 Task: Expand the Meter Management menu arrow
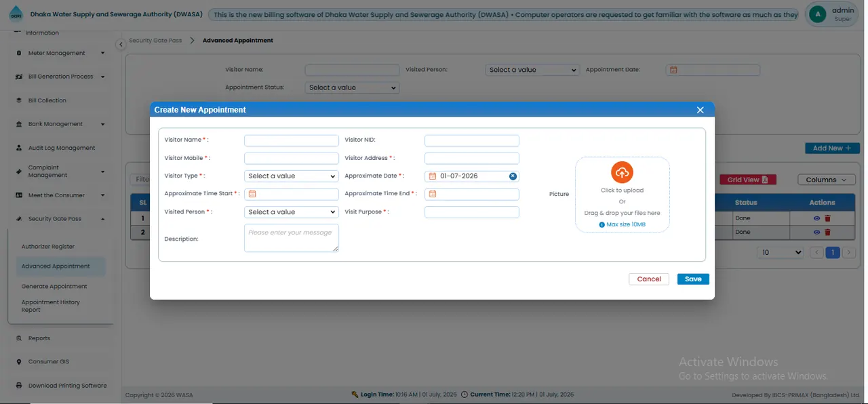[x=103, y=53]
